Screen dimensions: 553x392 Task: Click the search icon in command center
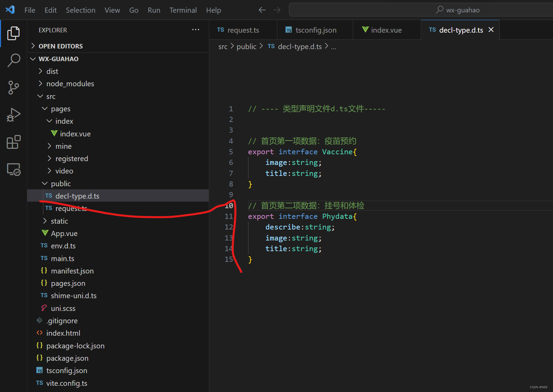[440, 10]
